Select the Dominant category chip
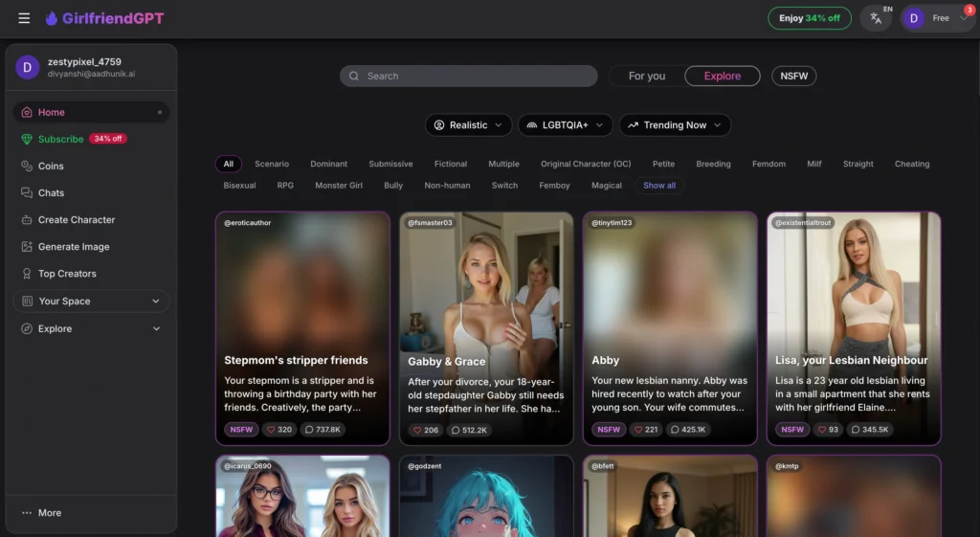Viewport: 980px width, 537px height. pos(329,164)
